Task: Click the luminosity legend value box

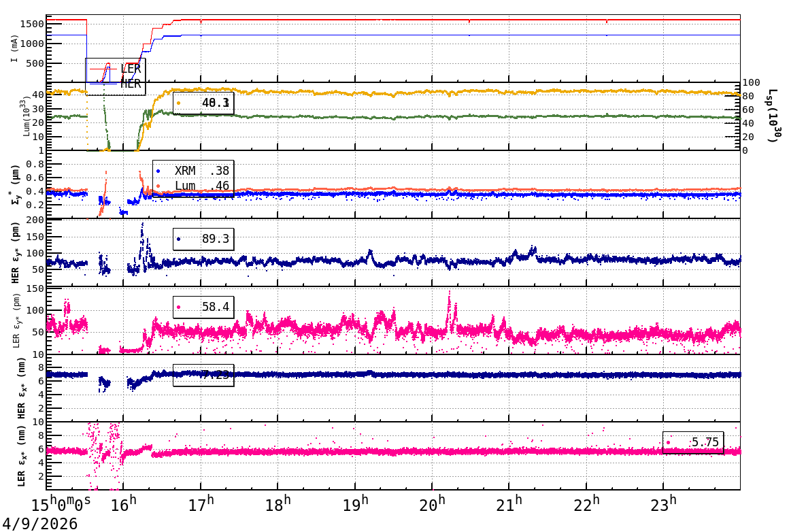Action: [x=203, y=103]
